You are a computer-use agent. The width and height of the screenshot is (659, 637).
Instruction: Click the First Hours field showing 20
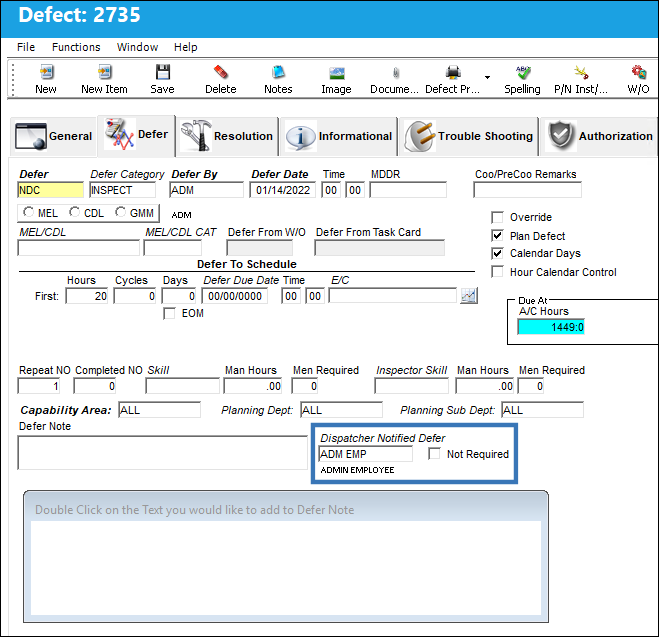87,296
